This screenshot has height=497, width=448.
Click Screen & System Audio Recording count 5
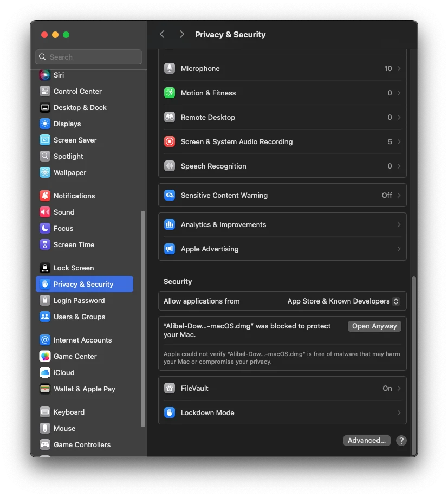[390, 141]
